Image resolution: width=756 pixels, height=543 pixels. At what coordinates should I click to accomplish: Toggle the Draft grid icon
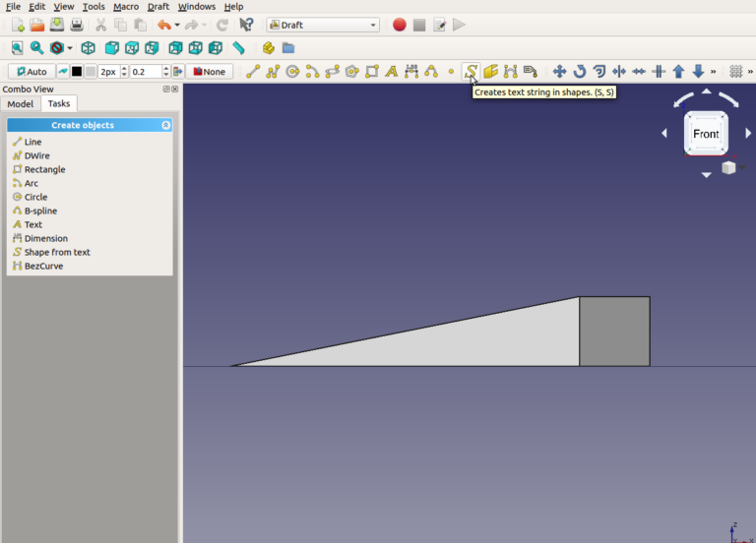tap(735, 72)
